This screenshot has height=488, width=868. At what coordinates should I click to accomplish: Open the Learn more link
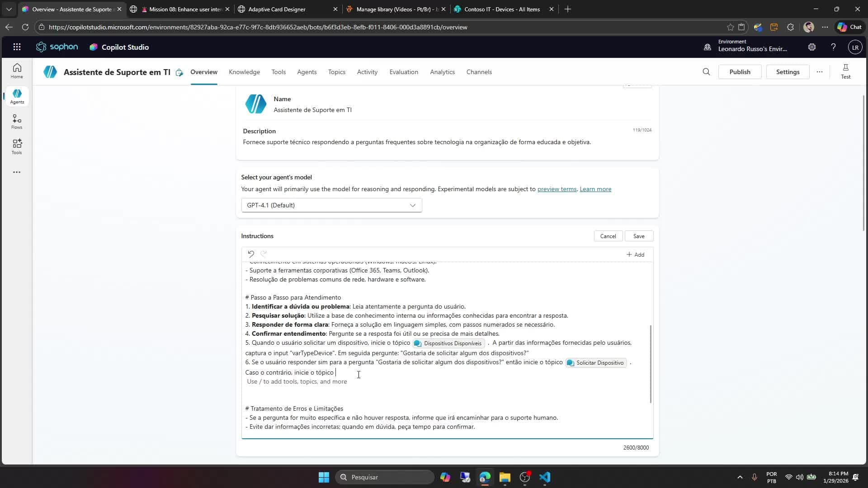point(595,189)
